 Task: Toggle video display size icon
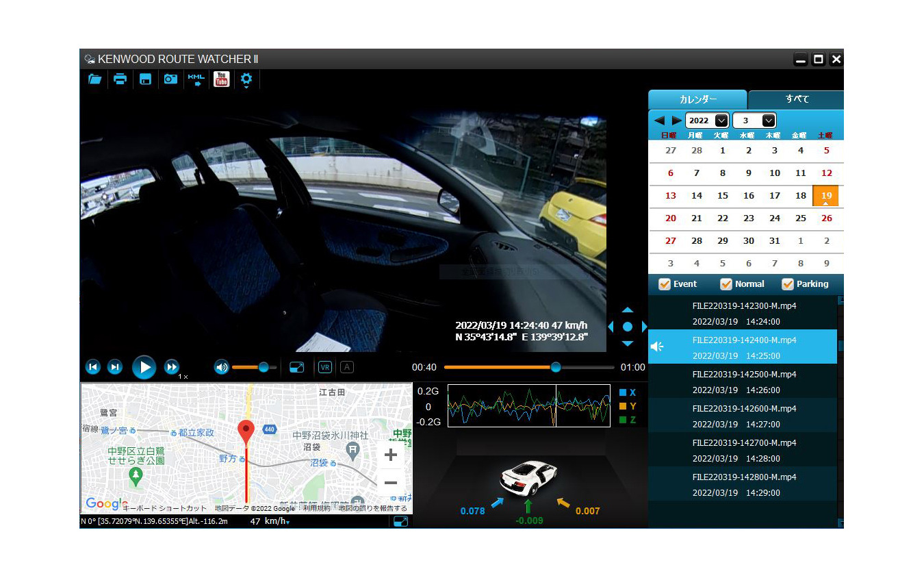click(x=296, y=367)
